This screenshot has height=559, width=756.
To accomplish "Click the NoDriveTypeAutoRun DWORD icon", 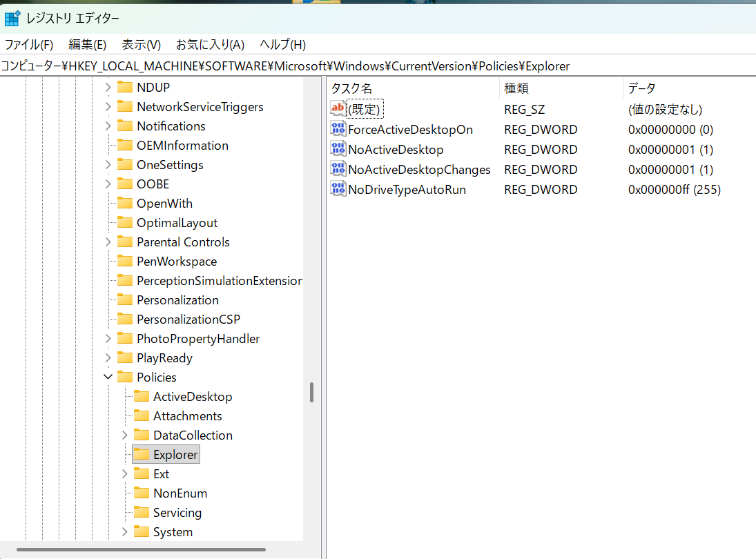I will tap(338, 189).
